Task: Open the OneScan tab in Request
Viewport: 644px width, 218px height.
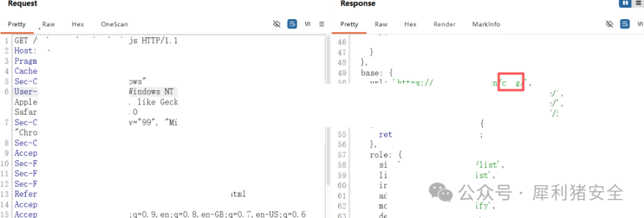Action: coord(114,24)
